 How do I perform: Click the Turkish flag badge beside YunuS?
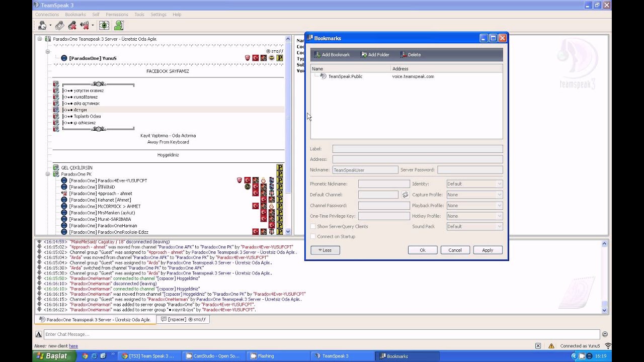click(256, 58)
